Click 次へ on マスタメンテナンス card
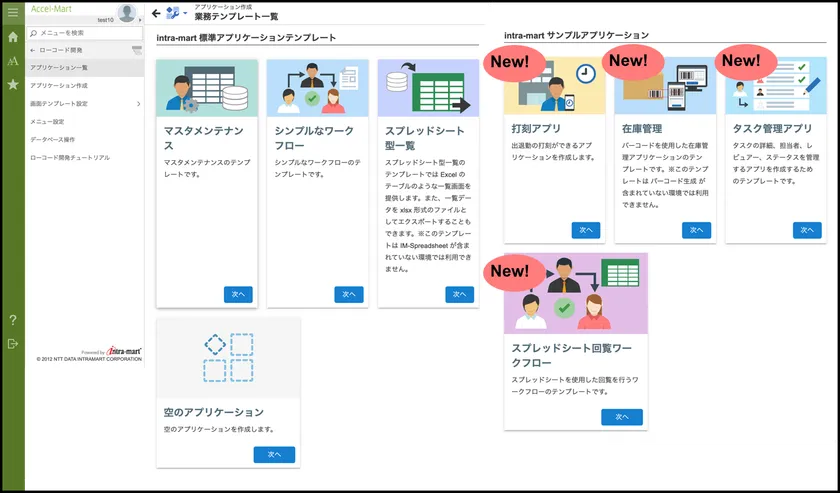Viewport: 840px width, 493px height. point(238,294)
